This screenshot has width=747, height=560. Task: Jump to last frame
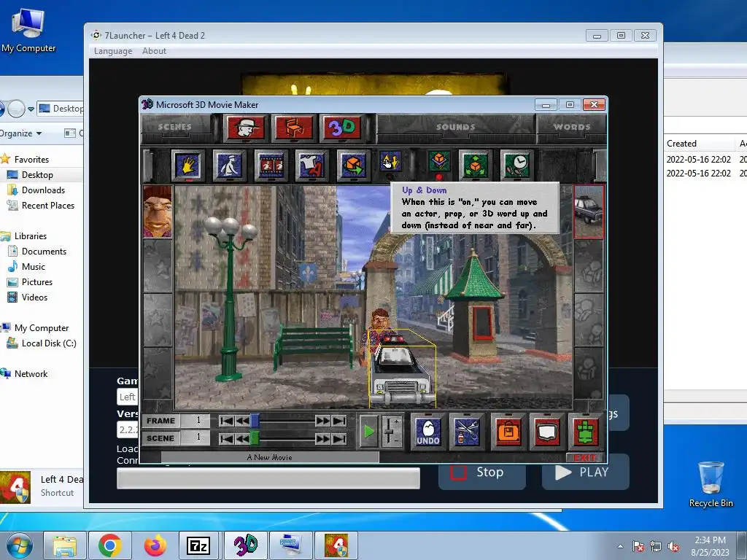click(x=339, y=421)
